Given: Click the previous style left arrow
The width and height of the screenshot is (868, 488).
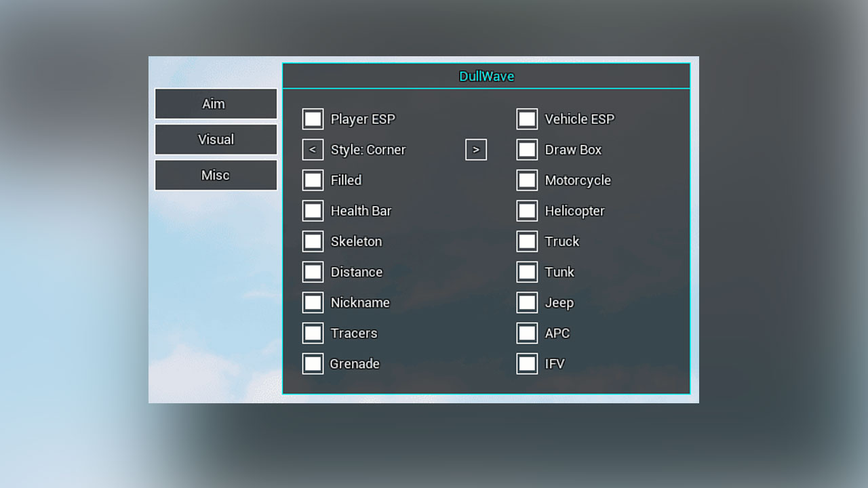Looking at the screenshot, I should (x=313, y=150).
